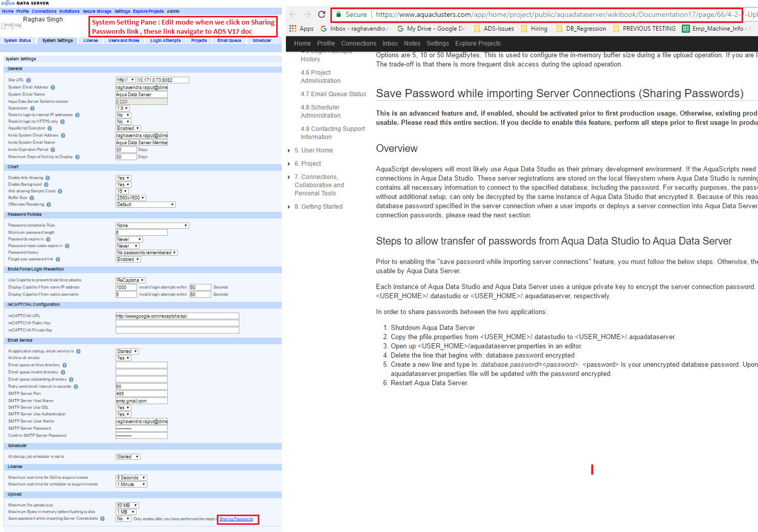Click the browser forward arrow
This screenshot has width=758, height=532.
(307, 14)
